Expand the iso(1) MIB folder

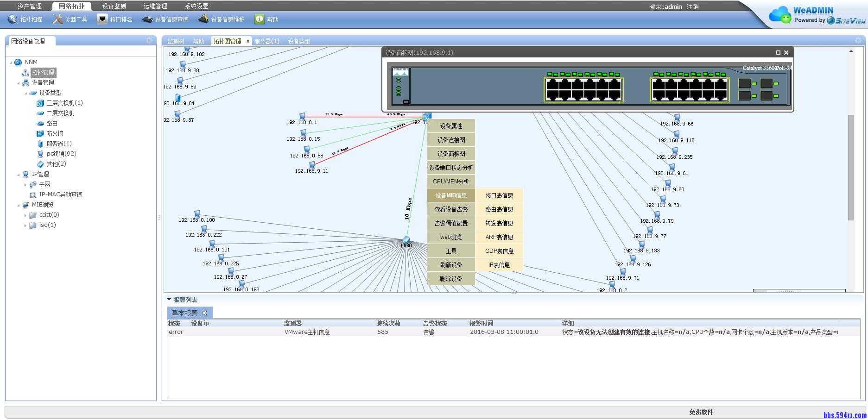(25, 226)
